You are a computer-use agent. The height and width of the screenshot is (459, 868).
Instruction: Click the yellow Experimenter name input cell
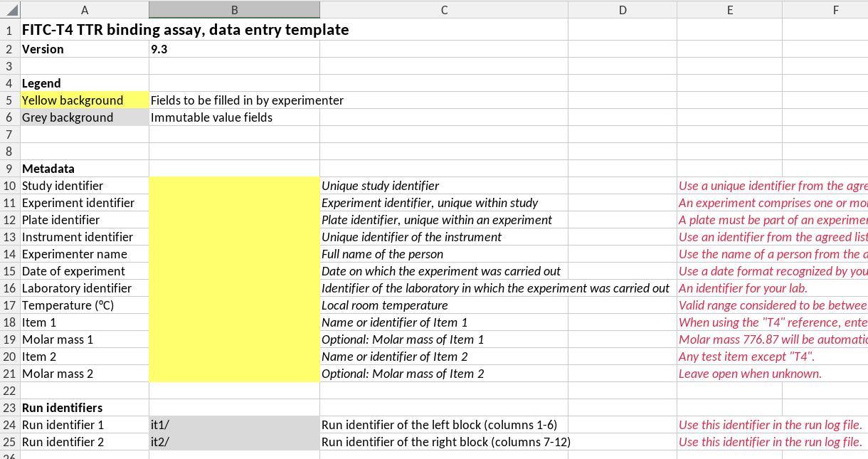234,254
